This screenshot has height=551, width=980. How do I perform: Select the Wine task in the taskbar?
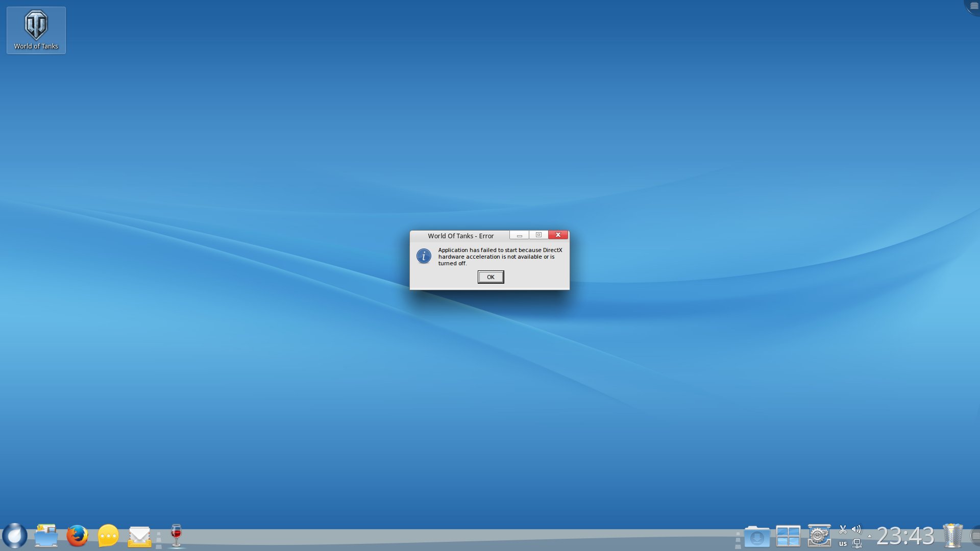click(x=176, y=536)
